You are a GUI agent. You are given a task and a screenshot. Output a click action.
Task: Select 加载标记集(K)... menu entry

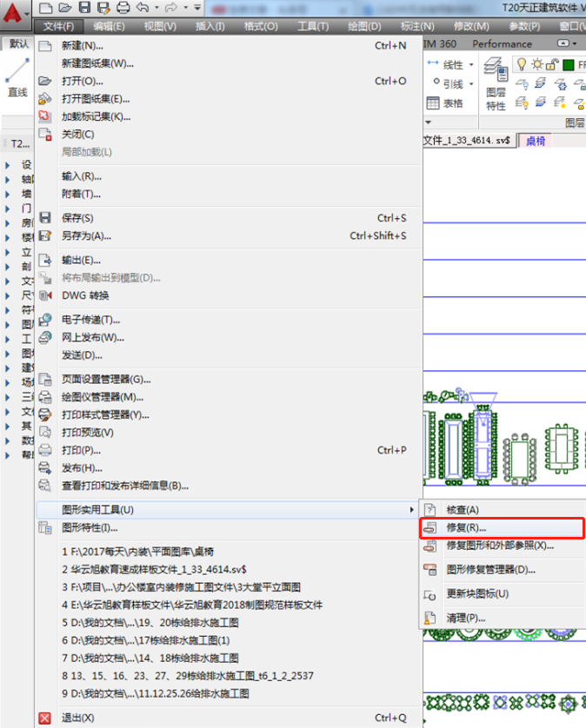pos(229,116)
